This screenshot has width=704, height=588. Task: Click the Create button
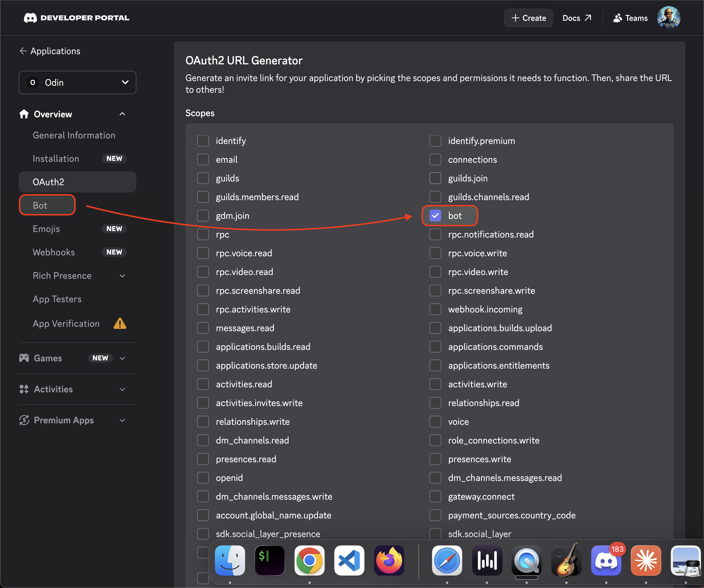(528, 18)
